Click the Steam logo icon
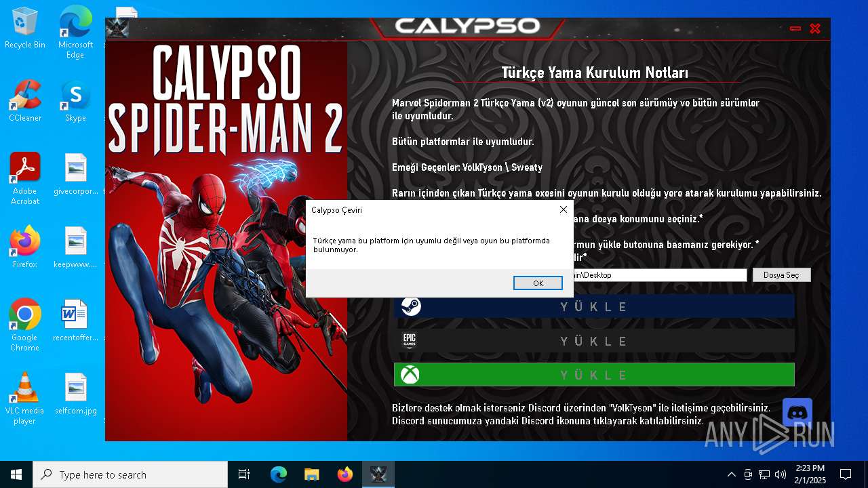868x488 pixels. click(x=410, y=306)
